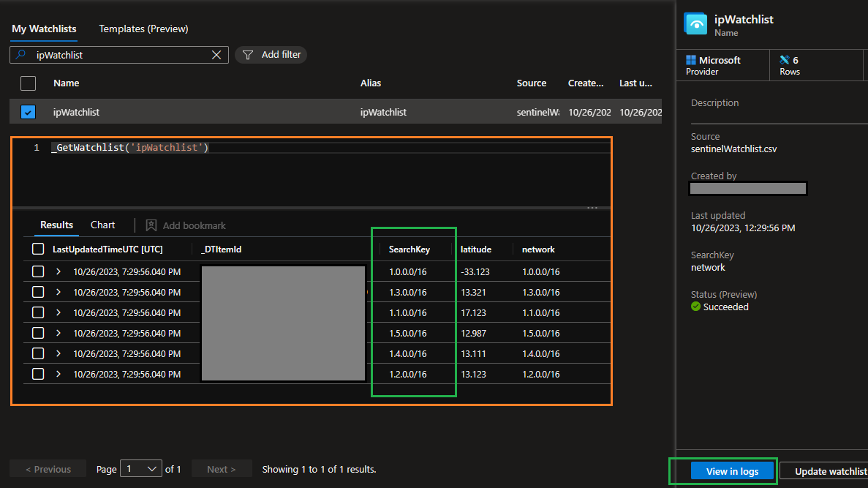Click the blue ipWatchlist watchlist icon

[695, 23]
